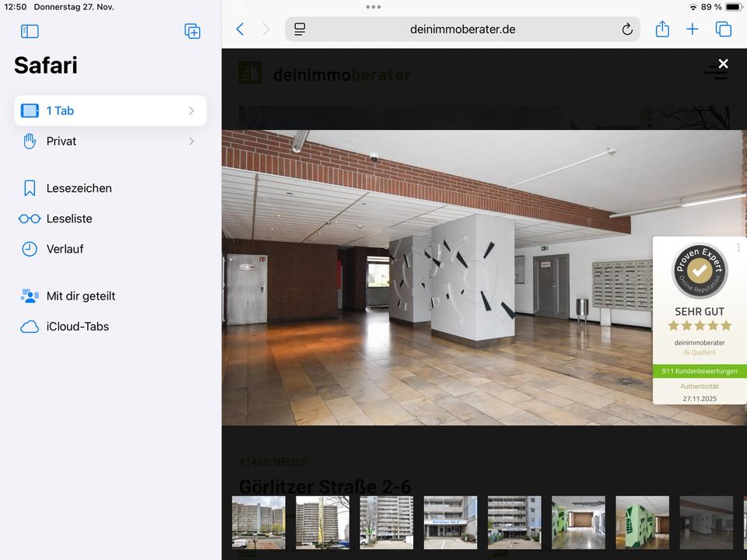747x560 pixels.
Task: Open the ProvenExpert badge options menu
Action: pyautogui.click(x=738, y=247)
